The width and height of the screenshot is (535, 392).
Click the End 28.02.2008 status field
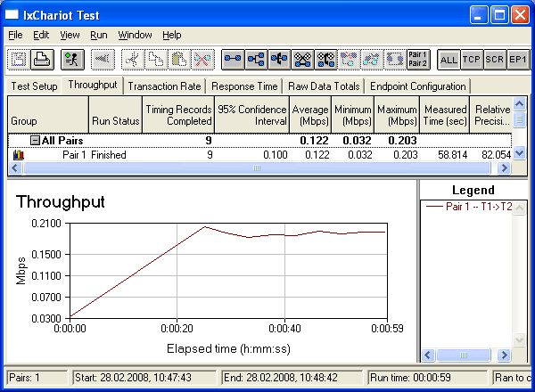click(x=292, y=378)
